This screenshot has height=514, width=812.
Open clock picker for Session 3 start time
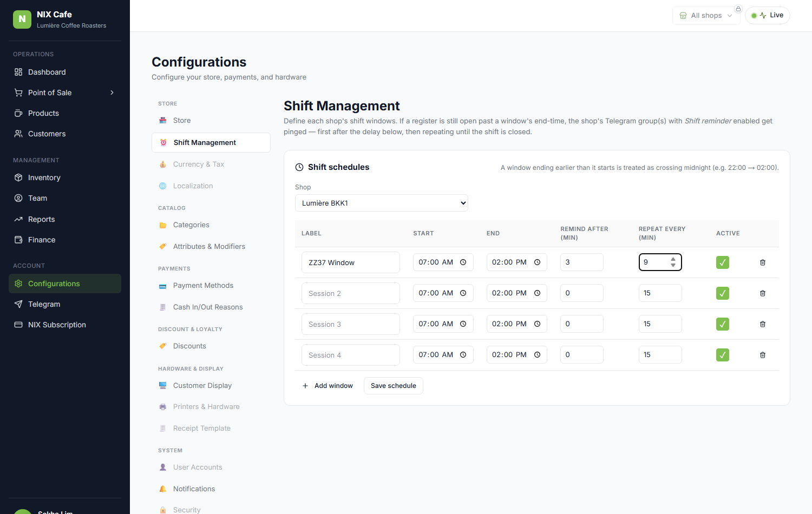tap(463, 324)
